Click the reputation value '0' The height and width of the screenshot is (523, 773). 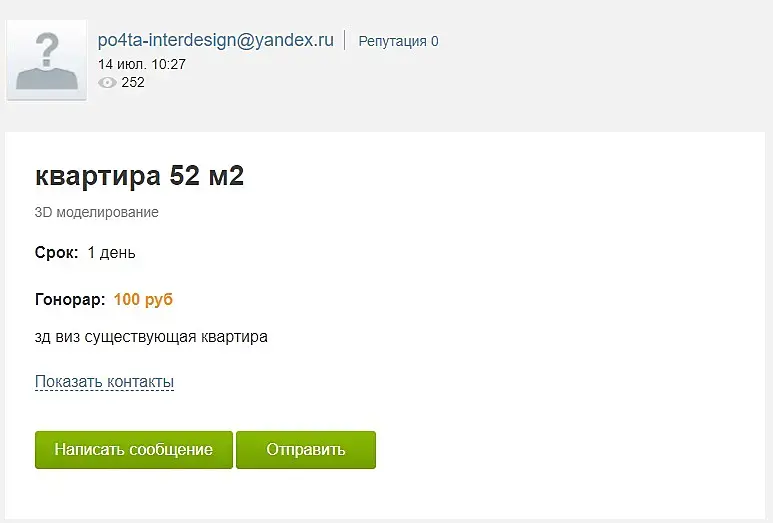434,42
